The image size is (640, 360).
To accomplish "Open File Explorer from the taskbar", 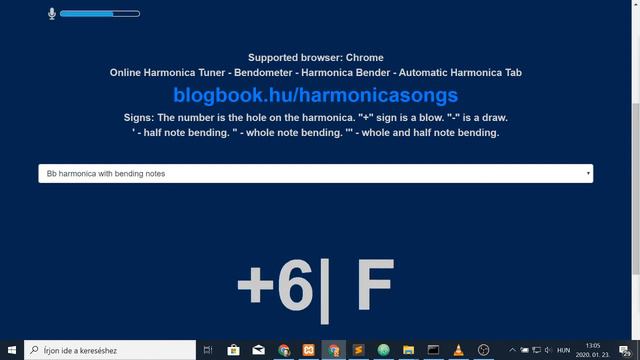I will [x=408, y=350].
